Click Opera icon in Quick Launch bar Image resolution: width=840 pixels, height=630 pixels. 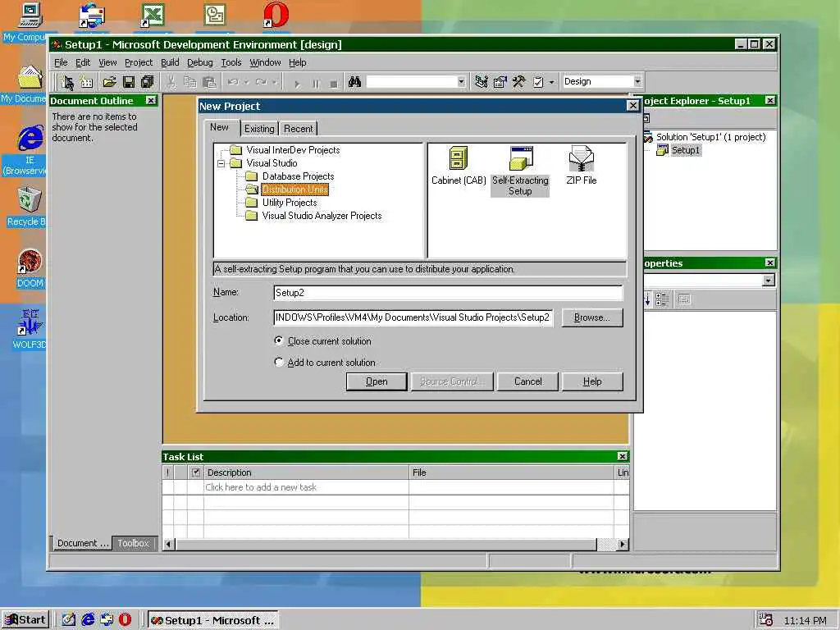coord(125,620)
